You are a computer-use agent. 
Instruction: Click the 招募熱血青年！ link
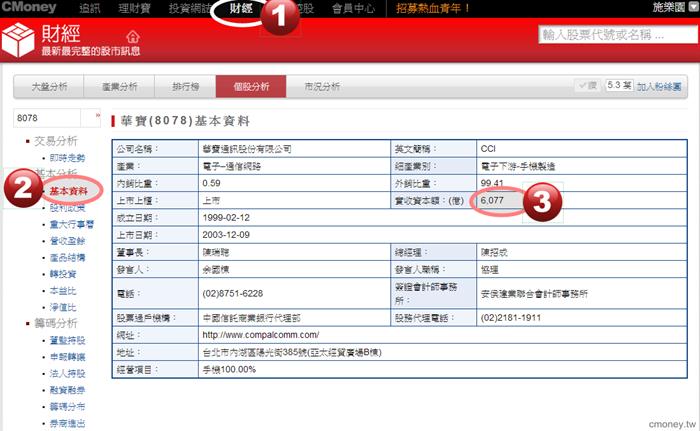click(x=433, y=8)
